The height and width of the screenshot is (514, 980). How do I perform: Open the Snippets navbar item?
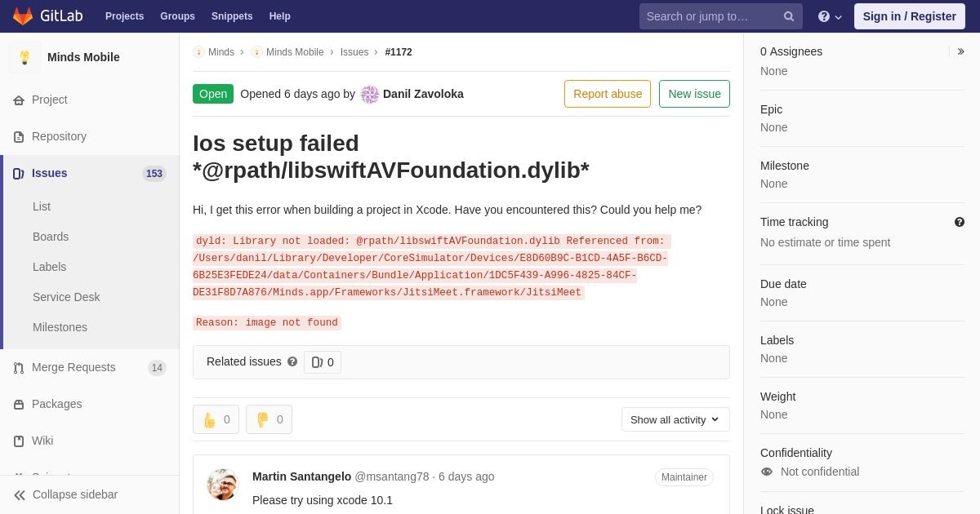(232, 16)
